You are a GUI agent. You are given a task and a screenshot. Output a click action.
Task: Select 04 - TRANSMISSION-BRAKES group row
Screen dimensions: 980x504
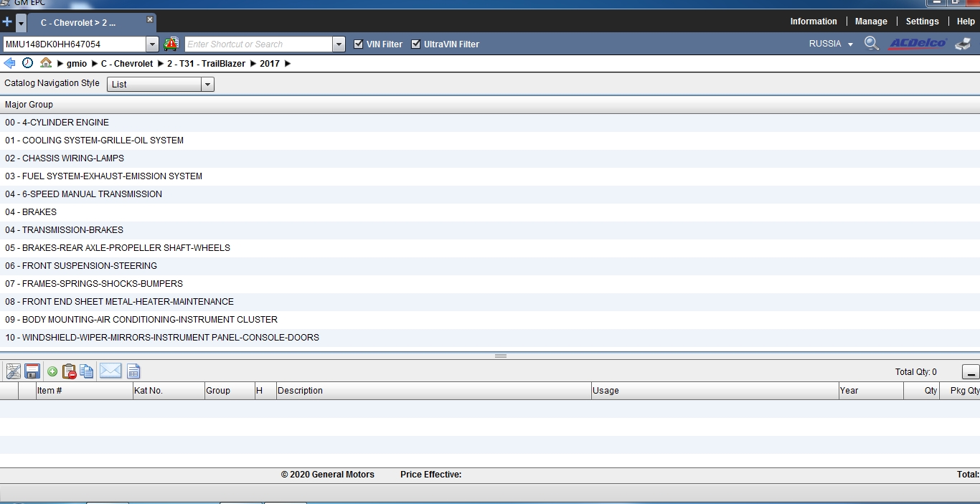point(490,230)
